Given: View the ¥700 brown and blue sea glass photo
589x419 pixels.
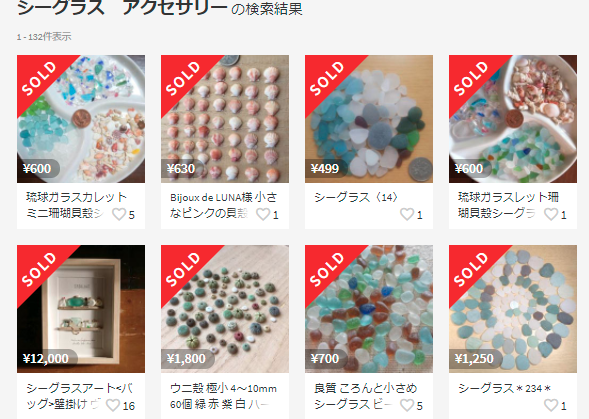Looking at the screenshot, I should (x=369, y=309).
